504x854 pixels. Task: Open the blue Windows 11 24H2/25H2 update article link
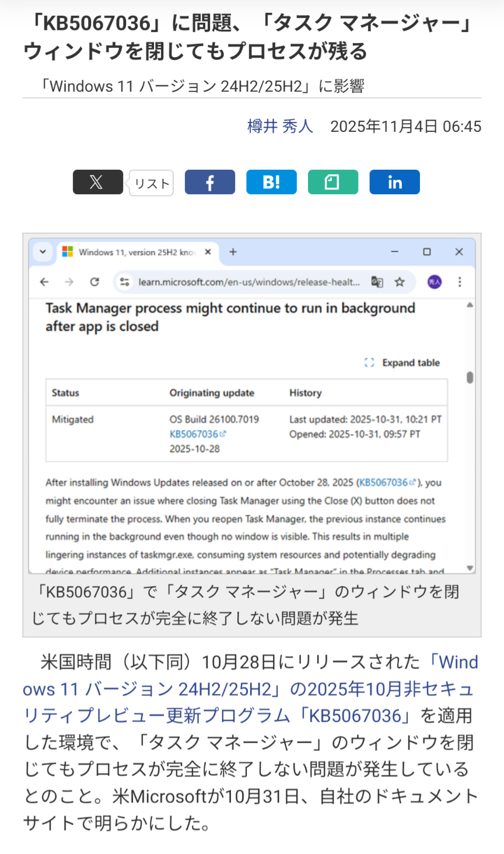pos(251,689)
